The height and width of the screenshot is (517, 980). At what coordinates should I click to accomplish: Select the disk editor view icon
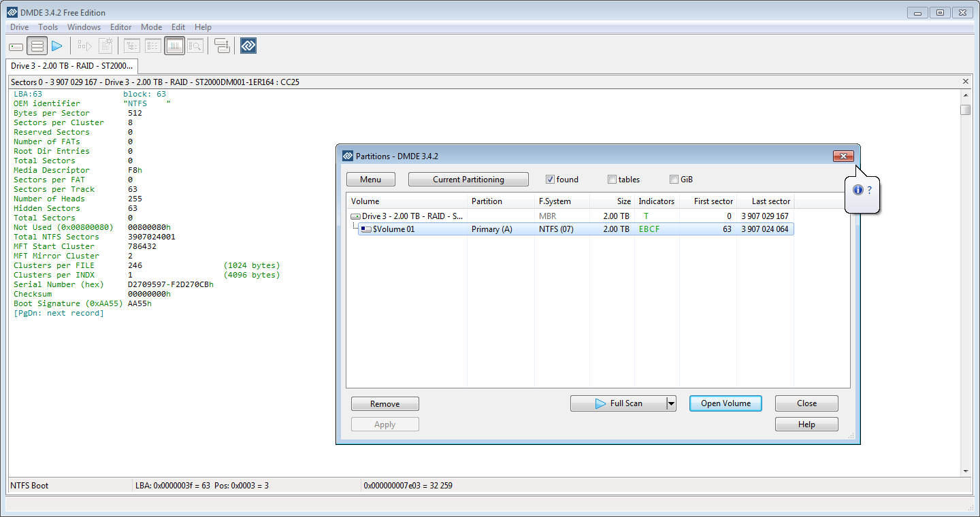pos(174,46)
